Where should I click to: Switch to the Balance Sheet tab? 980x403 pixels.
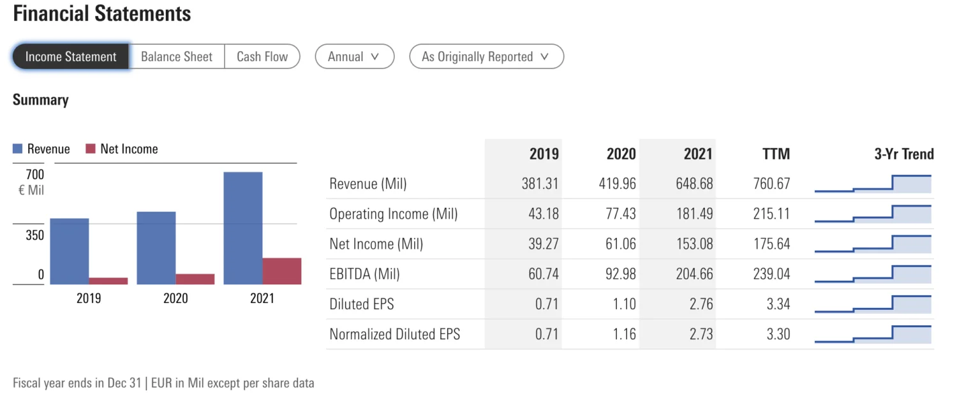(x=177, y=57)
